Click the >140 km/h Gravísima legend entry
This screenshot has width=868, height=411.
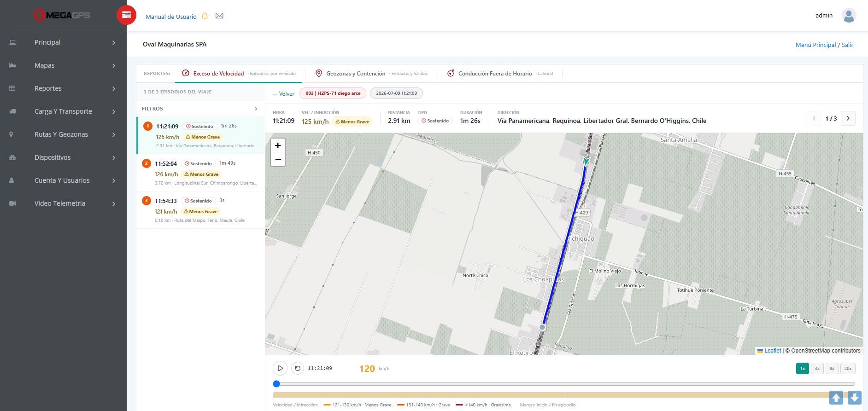tap(483, 405)
